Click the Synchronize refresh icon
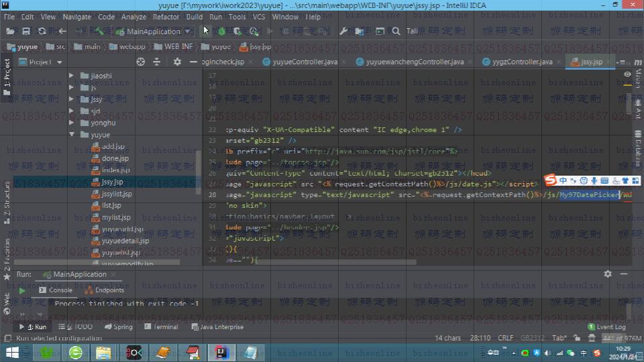 coord(42,32)
